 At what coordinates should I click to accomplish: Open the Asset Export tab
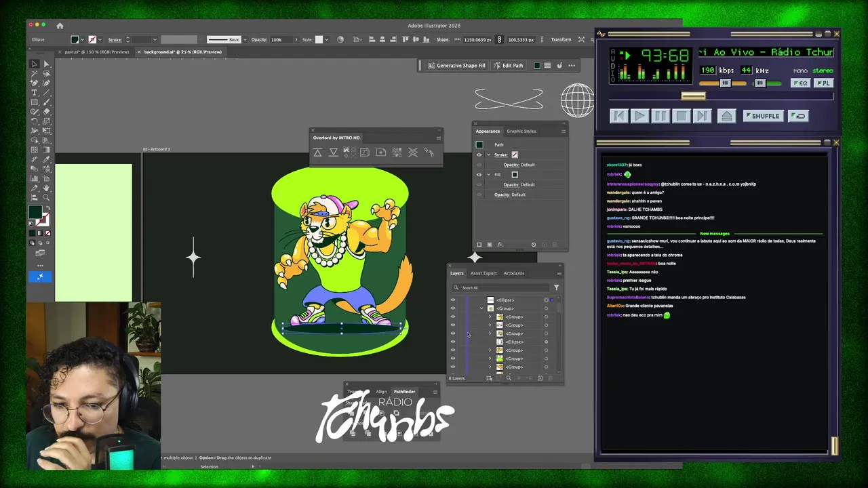[x=484, y=273]
